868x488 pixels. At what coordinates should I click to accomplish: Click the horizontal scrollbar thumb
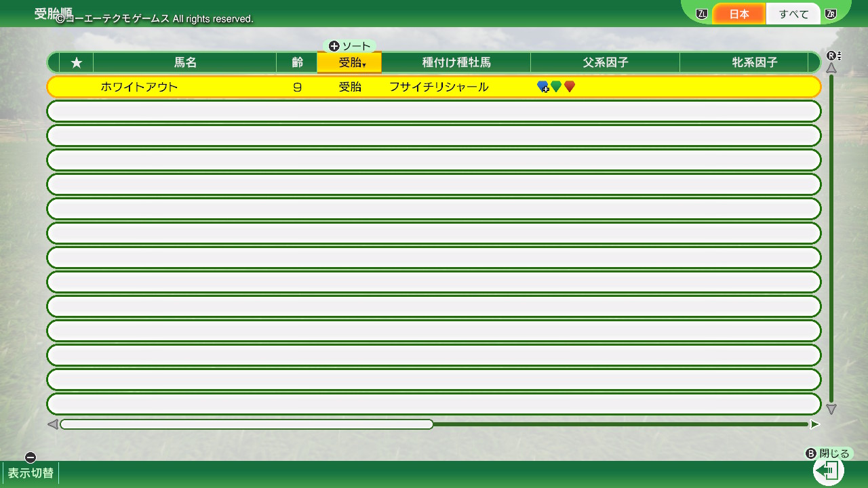(x=247, y=424)
